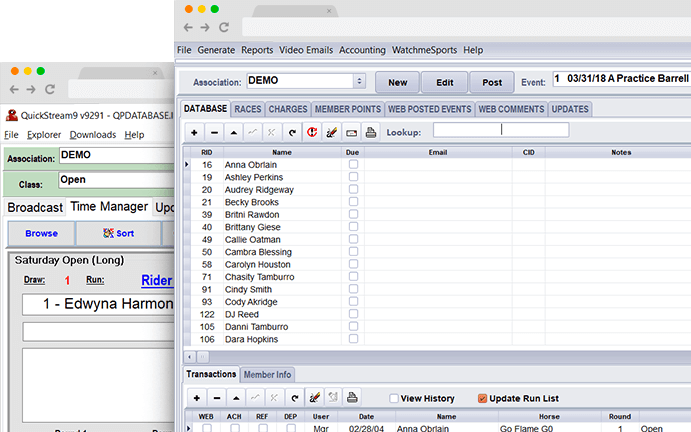Select the Brittany Giese row

click(x=437, y=227)
